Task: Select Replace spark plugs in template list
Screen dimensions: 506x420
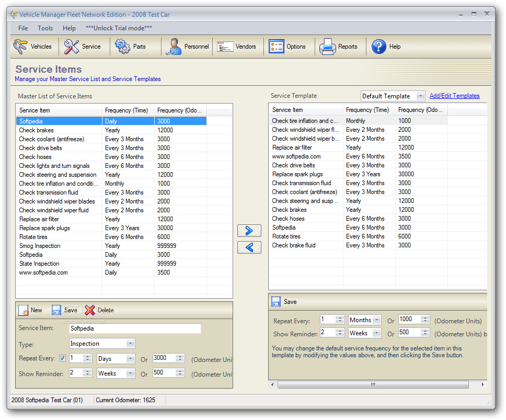Action: click(358, 174)
